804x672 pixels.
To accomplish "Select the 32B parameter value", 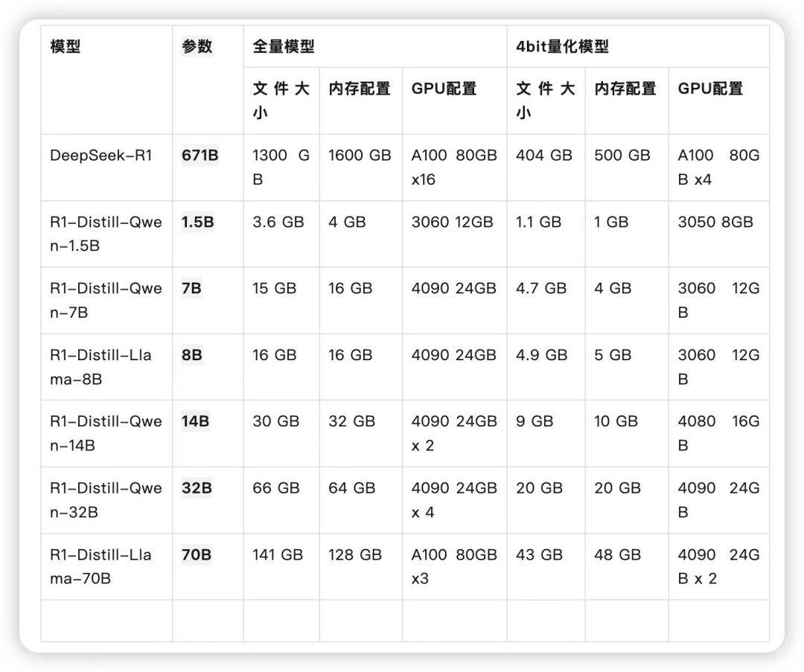I will tap(197, 488).
